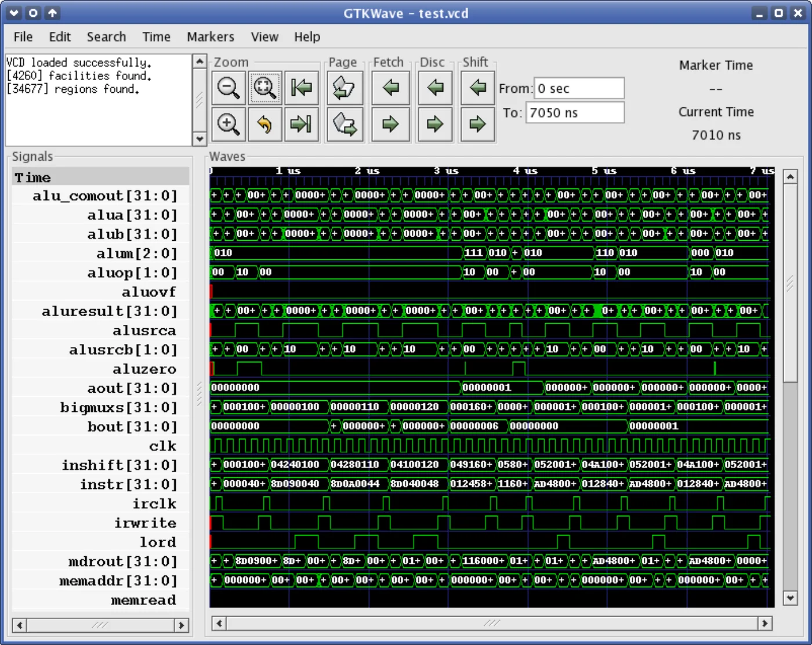The width and height of the screenshot is (812, 645).
Task: Open the Markers menu
Action: click(x=211, y=37)
